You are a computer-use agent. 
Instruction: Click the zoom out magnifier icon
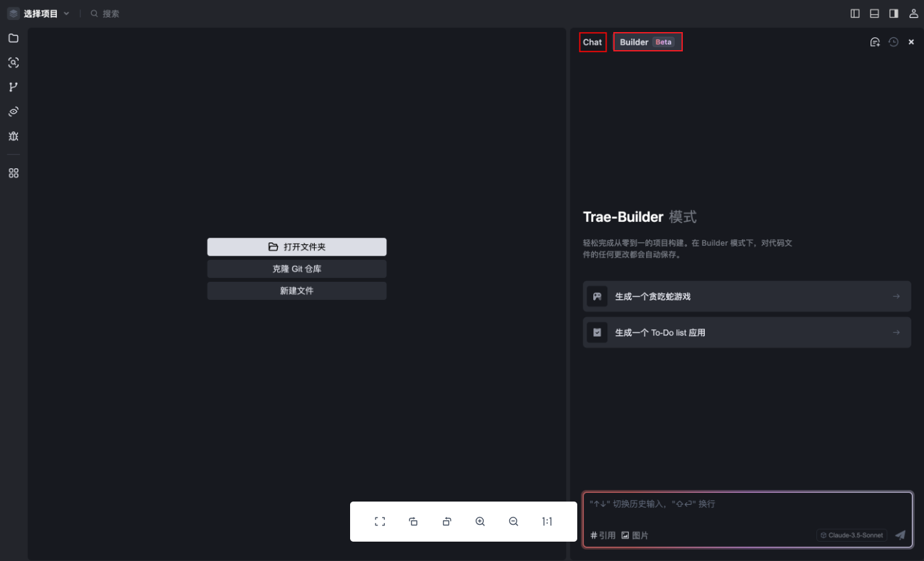(x=514, y=522)
